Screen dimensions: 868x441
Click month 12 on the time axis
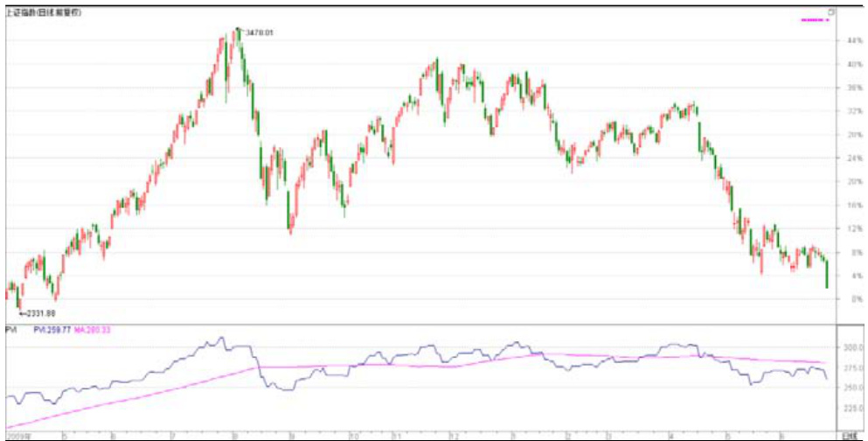(x=454, y=434)
